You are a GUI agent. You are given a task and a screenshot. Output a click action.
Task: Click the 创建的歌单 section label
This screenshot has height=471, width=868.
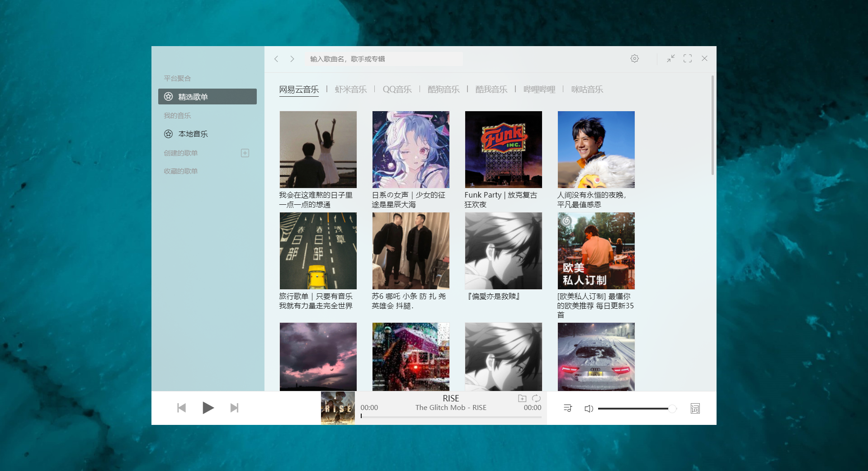pos(180,153)
